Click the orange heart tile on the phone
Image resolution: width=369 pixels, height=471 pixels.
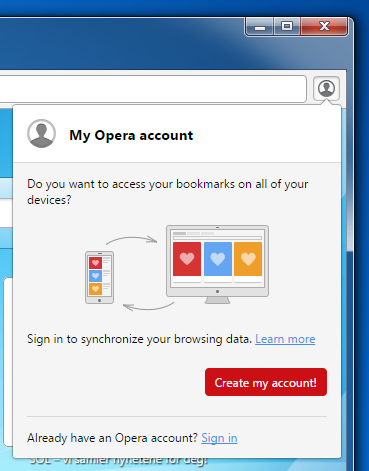(x=96, y=289)
